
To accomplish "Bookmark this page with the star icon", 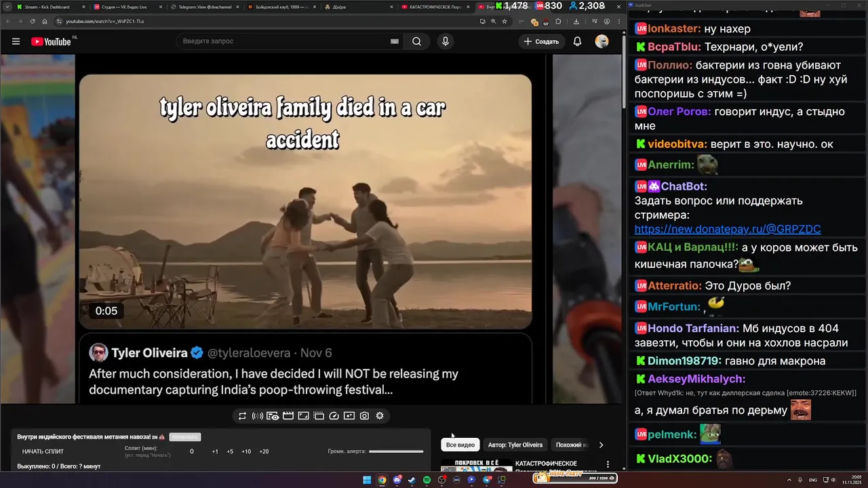I will point(505,21).
